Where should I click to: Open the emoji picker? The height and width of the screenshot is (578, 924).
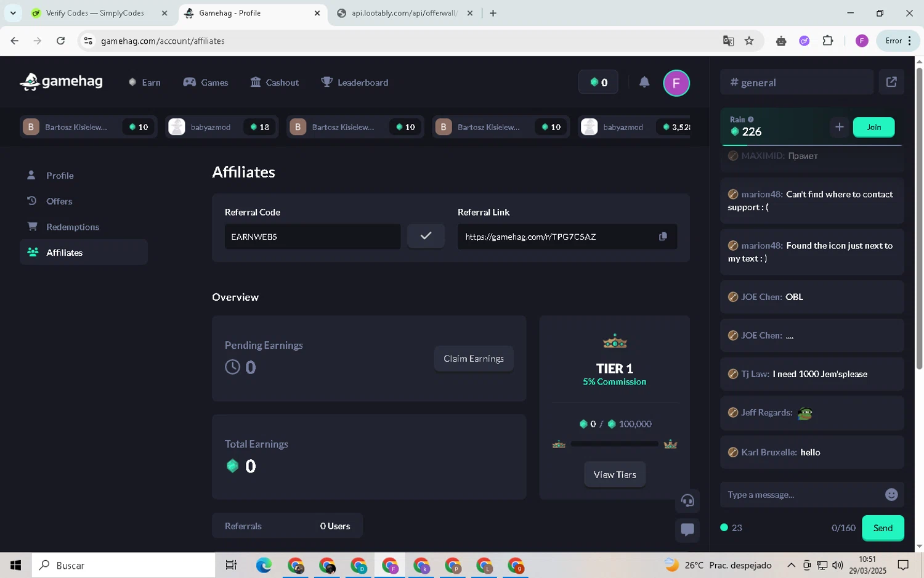pos(891,495)
